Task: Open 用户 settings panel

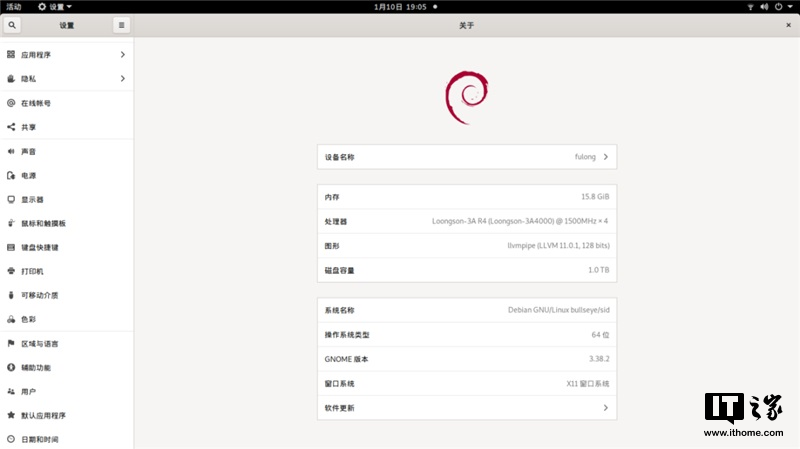Action: click(67, 392)
